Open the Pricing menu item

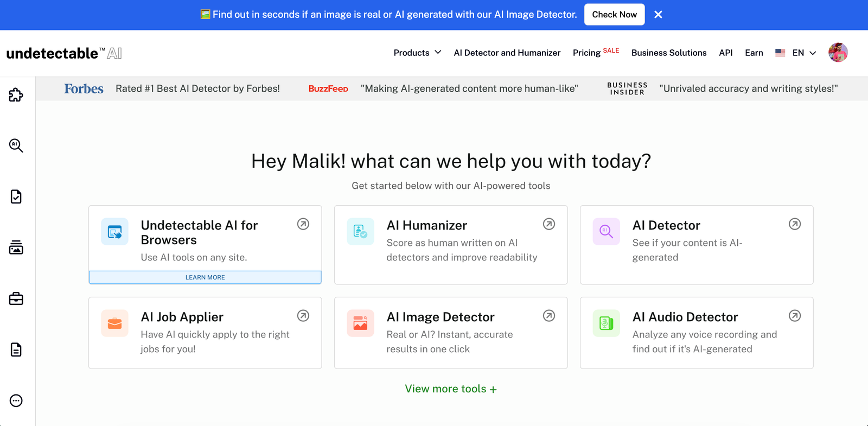[586, 53]
